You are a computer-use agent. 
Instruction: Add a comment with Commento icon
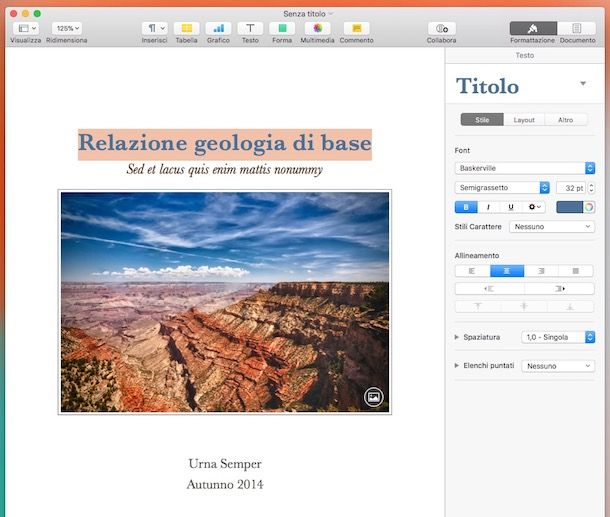point(356,28)
